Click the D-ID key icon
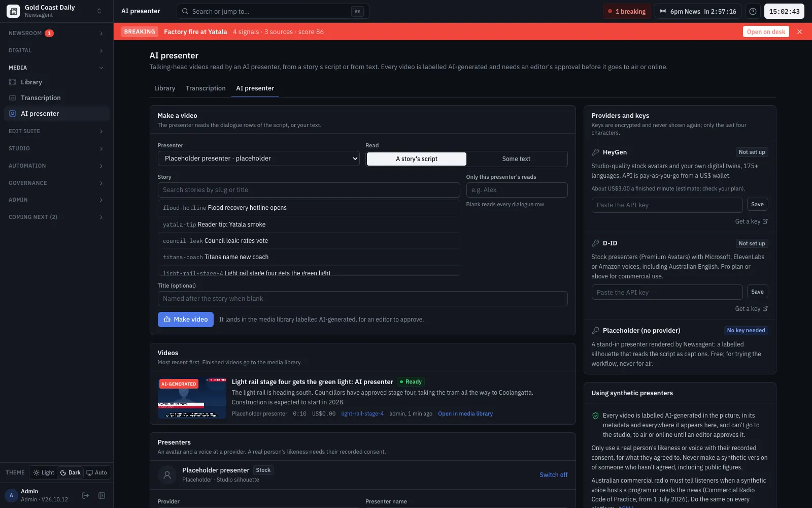 point(595,243)
